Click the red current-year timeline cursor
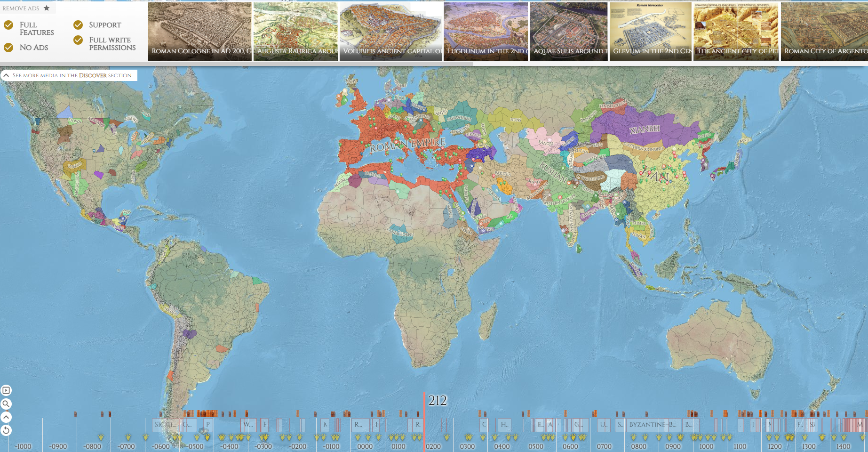Image resolution: width=868 pixels, height=452 pixels. point(424,421)
